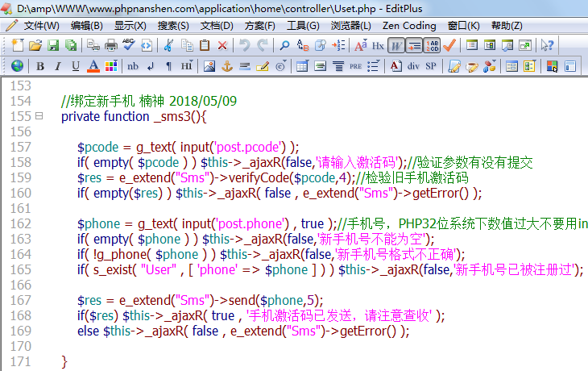Viewport: 588px width, 371px height.
Task: Click the Go to Line icon
Action: (x=338, y=45)
